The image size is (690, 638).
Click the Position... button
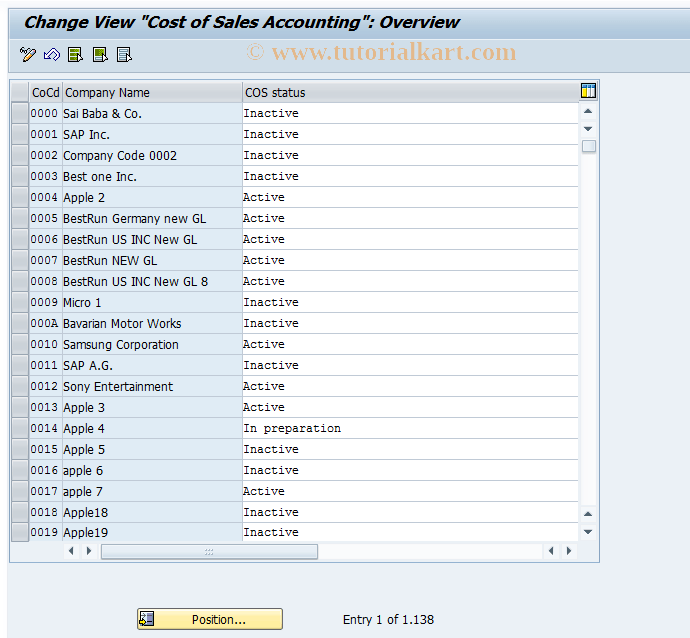click(x=210, y=619)
